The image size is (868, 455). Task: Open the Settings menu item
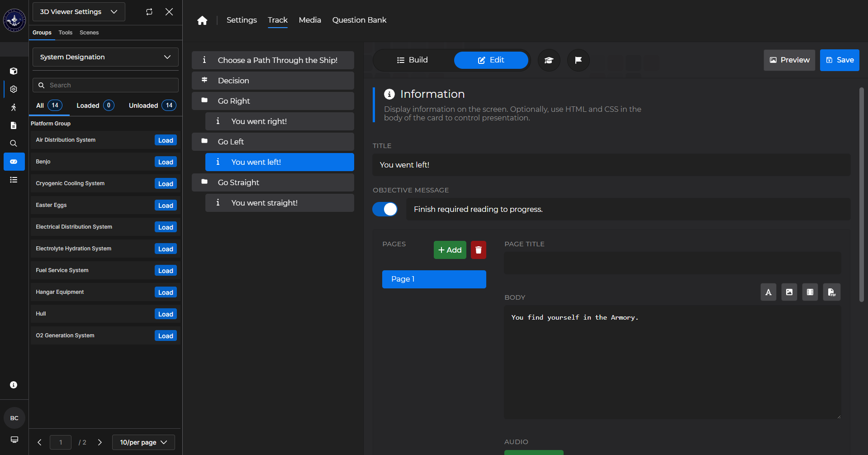pyautogui.click(x=242, y=20)
